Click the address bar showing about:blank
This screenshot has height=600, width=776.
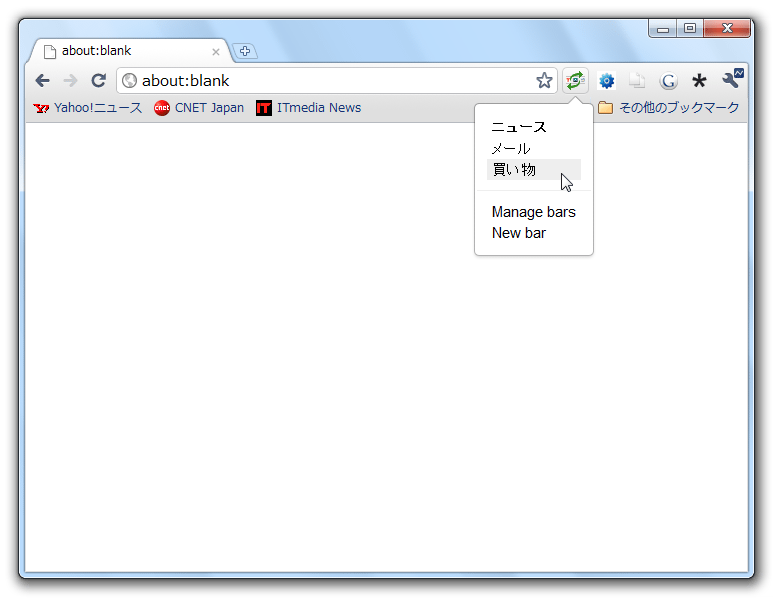(x=327, y=80)
